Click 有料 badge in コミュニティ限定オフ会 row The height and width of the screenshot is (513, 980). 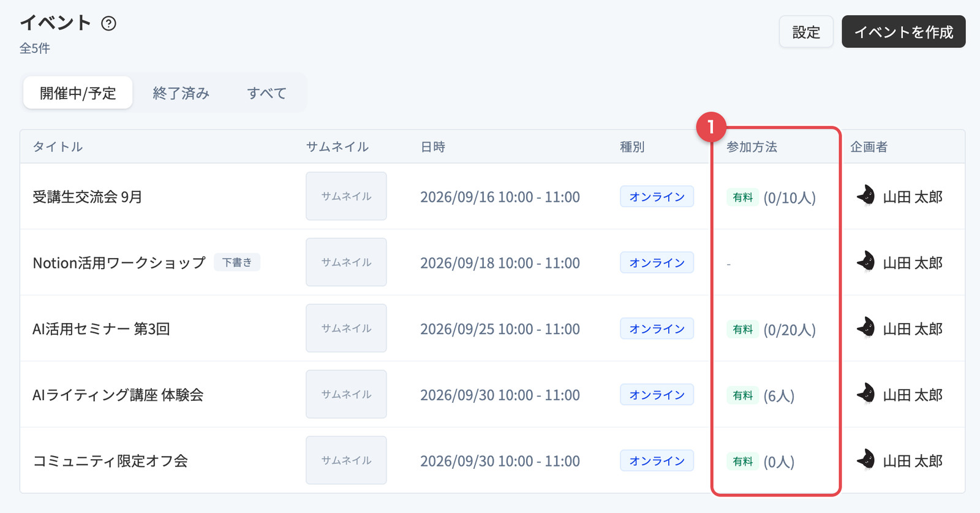(742, 462)
